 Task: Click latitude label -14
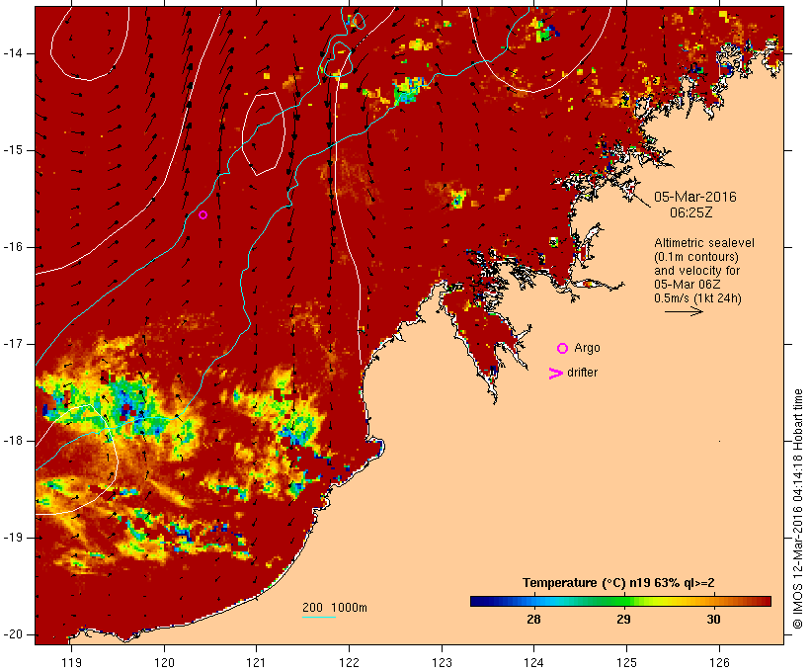click(12, 53)
